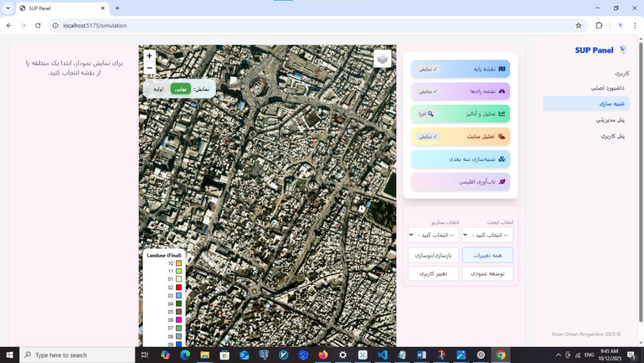Switch map display to اولیه (initial)
Screen dimensions: 644x363
pyautogui.click(x=158, y=89)
